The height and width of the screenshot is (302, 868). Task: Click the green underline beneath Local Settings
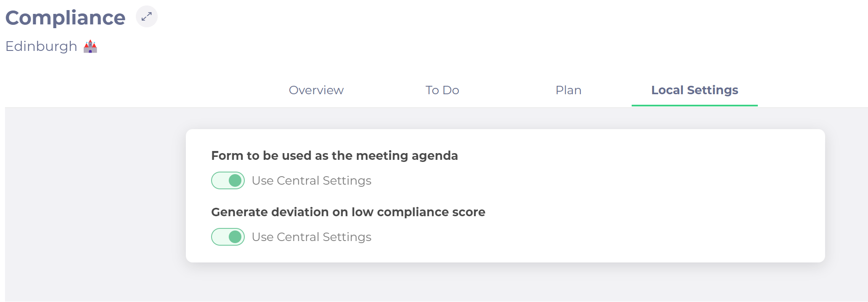(695, 105)
